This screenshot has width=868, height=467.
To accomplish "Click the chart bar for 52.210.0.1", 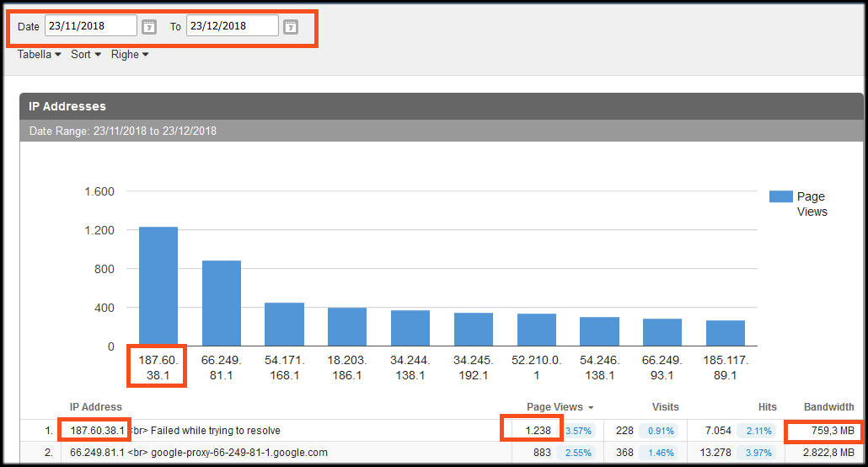I will 537,330.
